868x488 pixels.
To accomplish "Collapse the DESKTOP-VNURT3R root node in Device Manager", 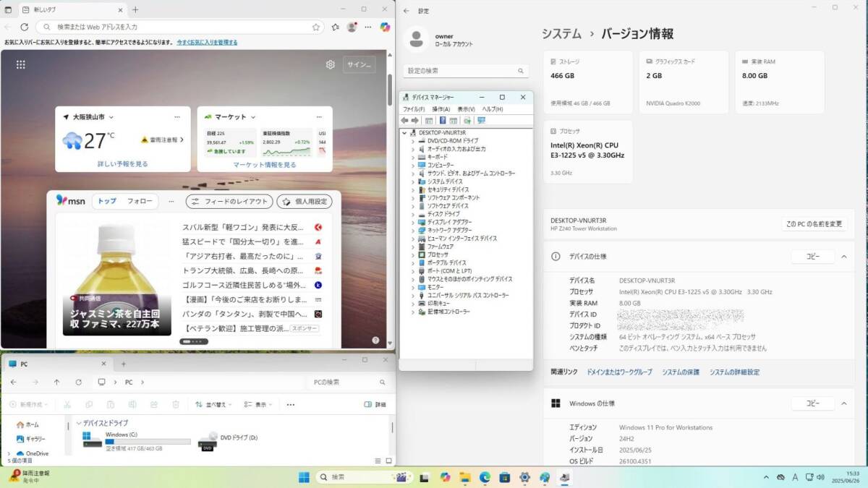I will pos(404,133).
